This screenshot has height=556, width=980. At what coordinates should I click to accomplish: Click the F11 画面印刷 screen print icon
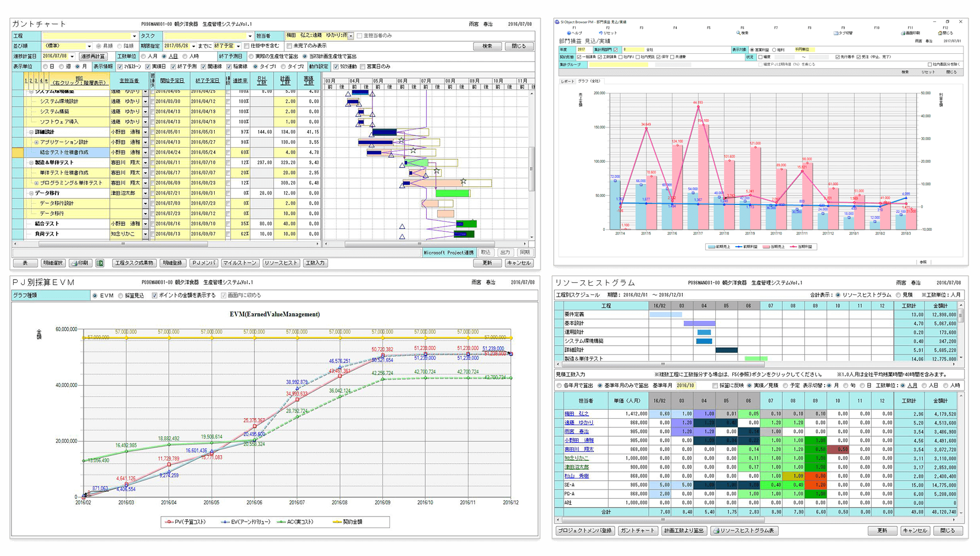(903, 33)
